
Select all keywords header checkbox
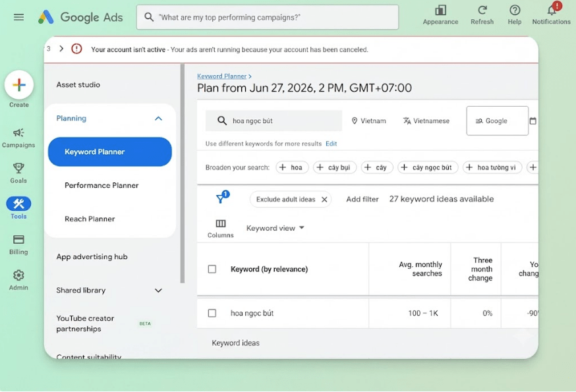pyautogui.click(x=212, y=269)
